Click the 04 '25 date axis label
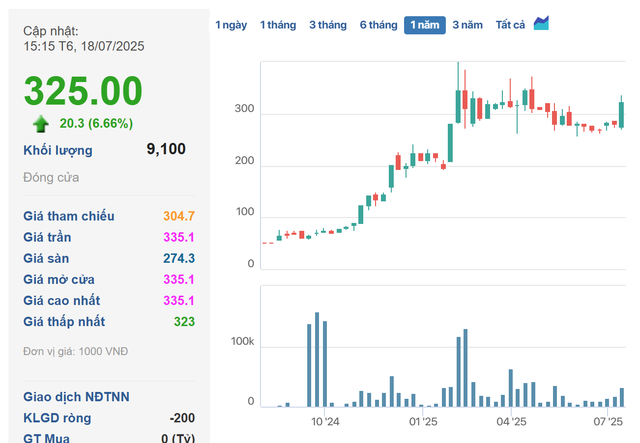This screenshot has width=640, height=443. (x=511, y=423)
